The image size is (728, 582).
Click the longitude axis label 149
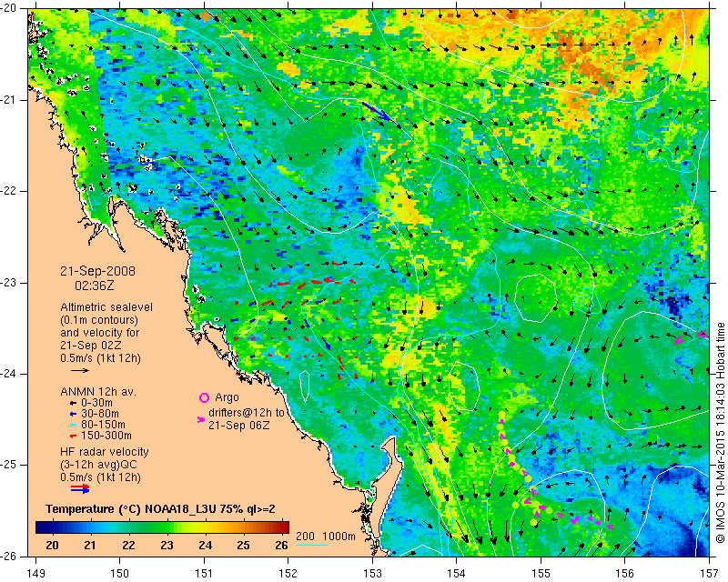pos(35,573)
